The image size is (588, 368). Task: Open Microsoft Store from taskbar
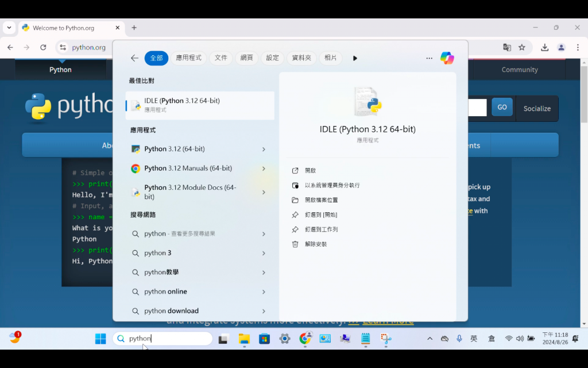click(264, 339)
